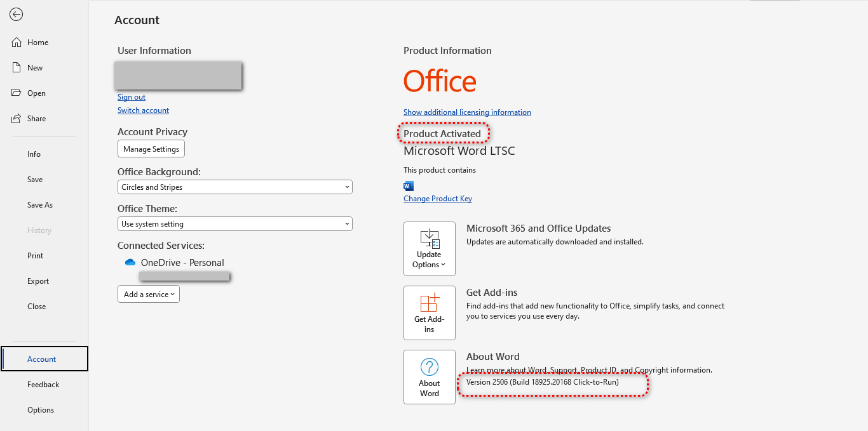Close the document via sidebar Close
The width and height of the screenshot is (868, 431).
point(37,307)
